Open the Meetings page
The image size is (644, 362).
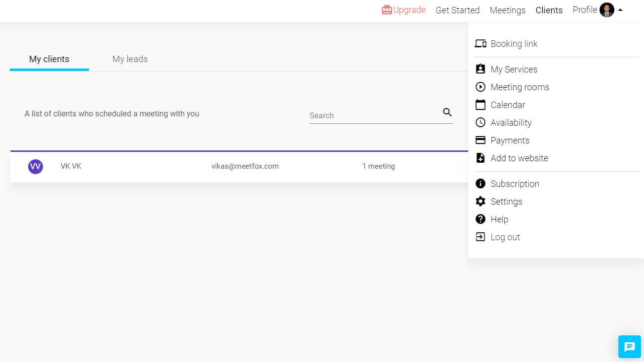point(507,10)
